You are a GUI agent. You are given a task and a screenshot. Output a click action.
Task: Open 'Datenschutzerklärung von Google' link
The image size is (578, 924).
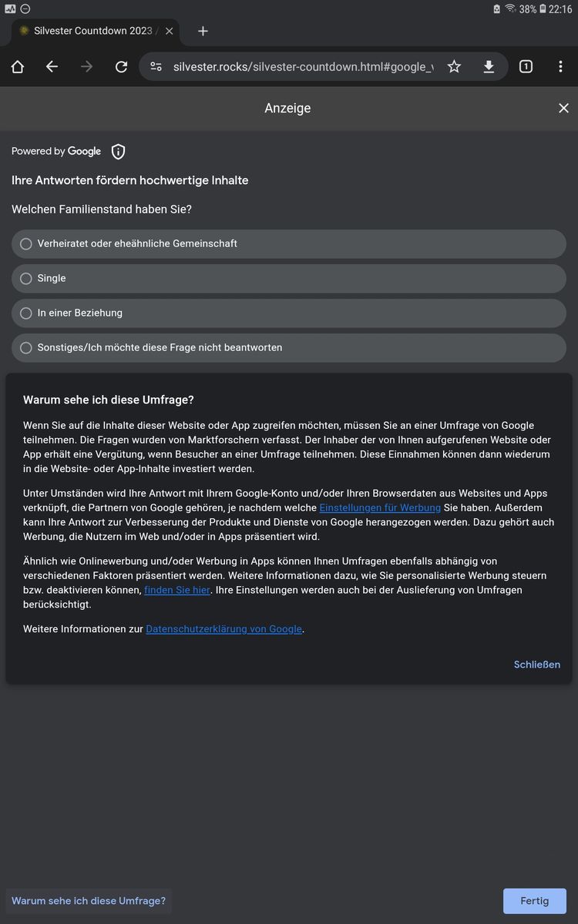tap(223, 629)
